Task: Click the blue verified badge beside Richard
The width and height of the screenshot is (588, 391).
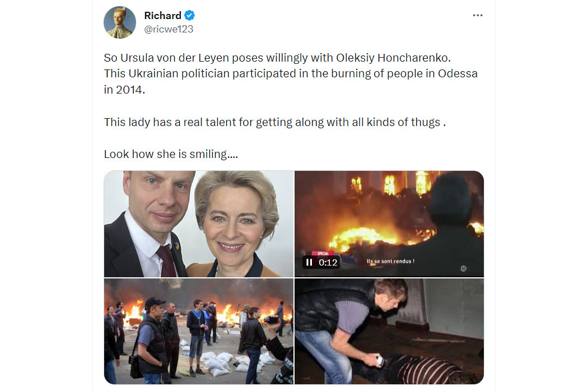Action: (189, 15)
